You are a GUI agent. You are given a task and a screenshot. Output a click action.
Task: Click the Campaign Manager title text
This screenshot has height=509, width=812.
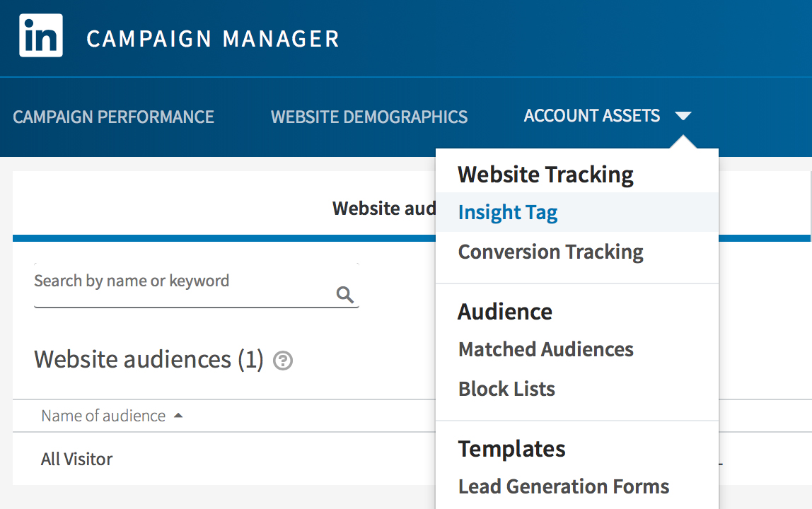213,39
